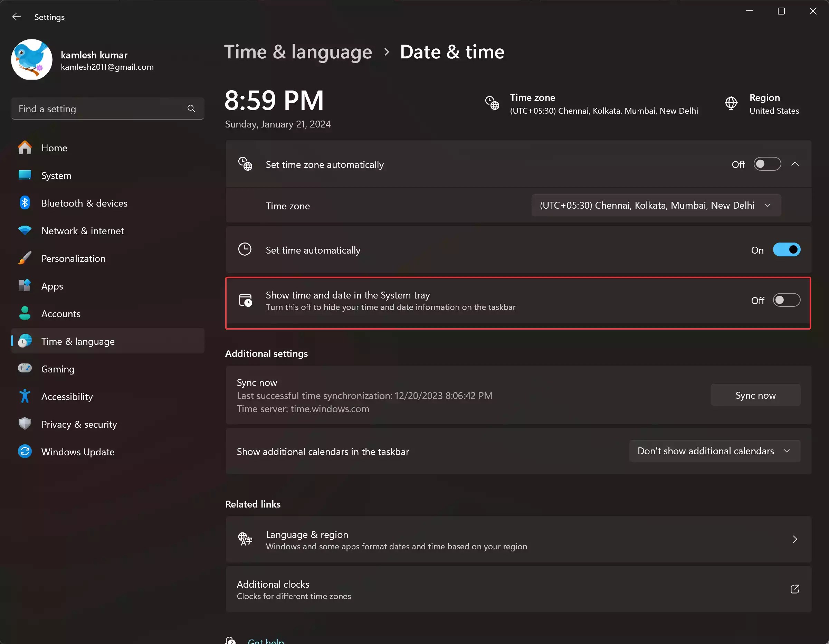This screenshot has height=644, width=829.
Task: Turn off Set time automatically
Action: [x=787, y=250]
